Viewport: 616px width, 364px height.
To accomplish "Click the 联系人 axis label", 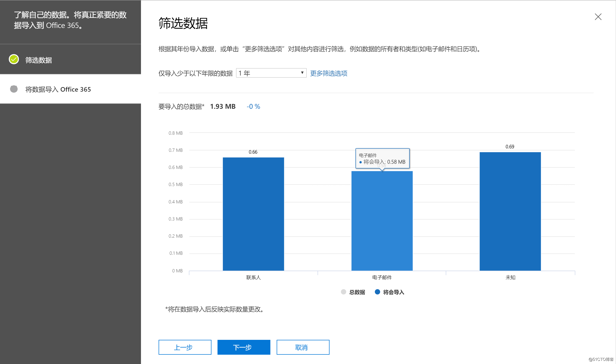I will 253,277.
